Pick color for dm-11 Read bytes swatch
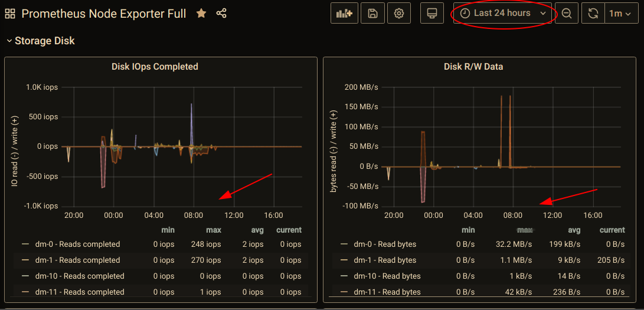The image size is (644, 310). coord(344,292)
